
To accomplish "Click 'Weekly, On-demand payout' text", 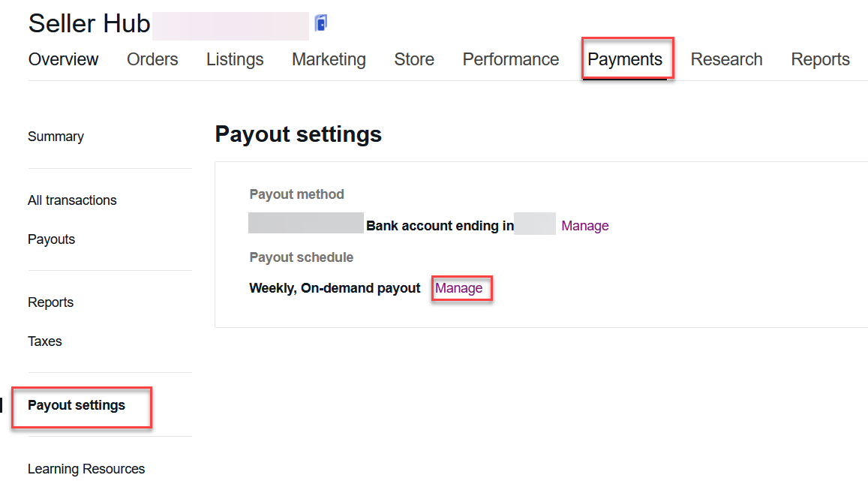I will [x=335, y=288].
